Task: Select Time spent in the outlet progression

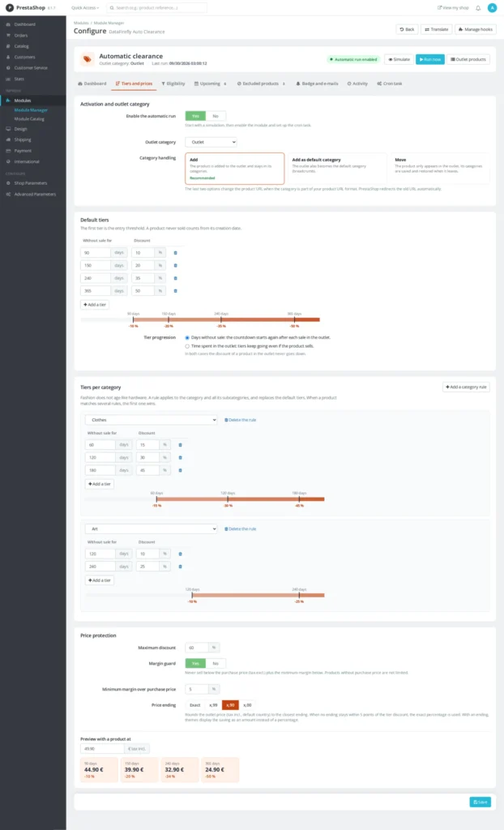Action: point(187,346)
